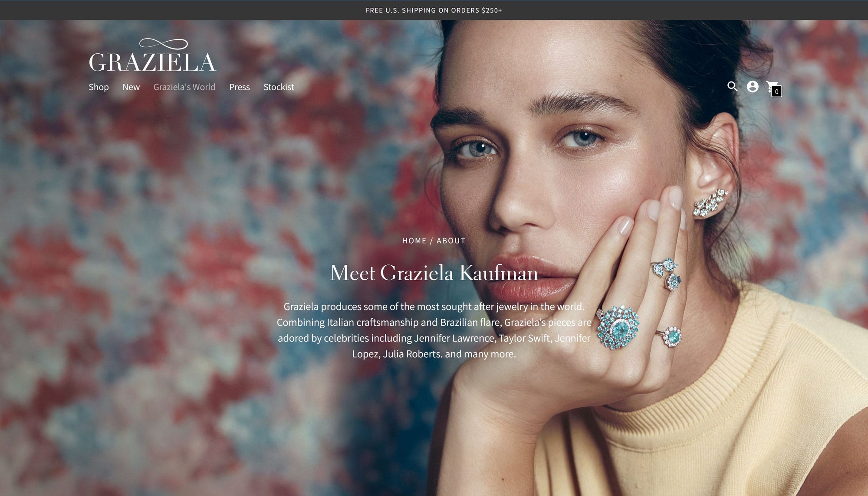Go home via the GRAZIELA wordmark
This screenshot has width=868, height=496.
pyautogui.click(x=152, y=62)
